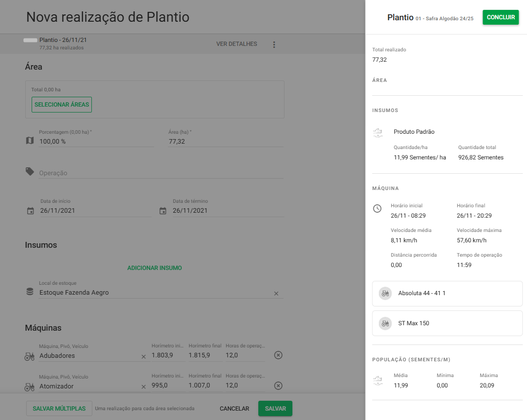Remove the Atomizador machine row
The height and width of the screenshot is (420, 527).
[x=278, y=385]
